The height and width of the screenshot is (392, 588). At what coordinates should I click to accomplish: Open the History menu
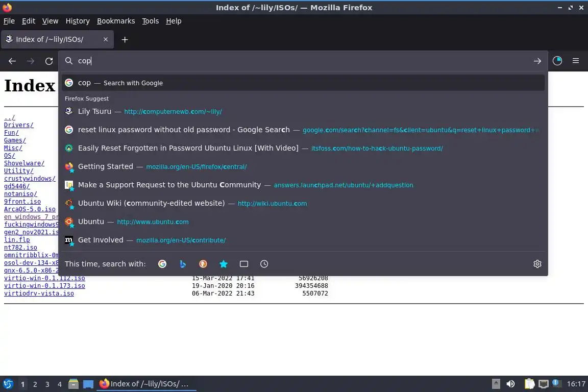coord(78,21)
